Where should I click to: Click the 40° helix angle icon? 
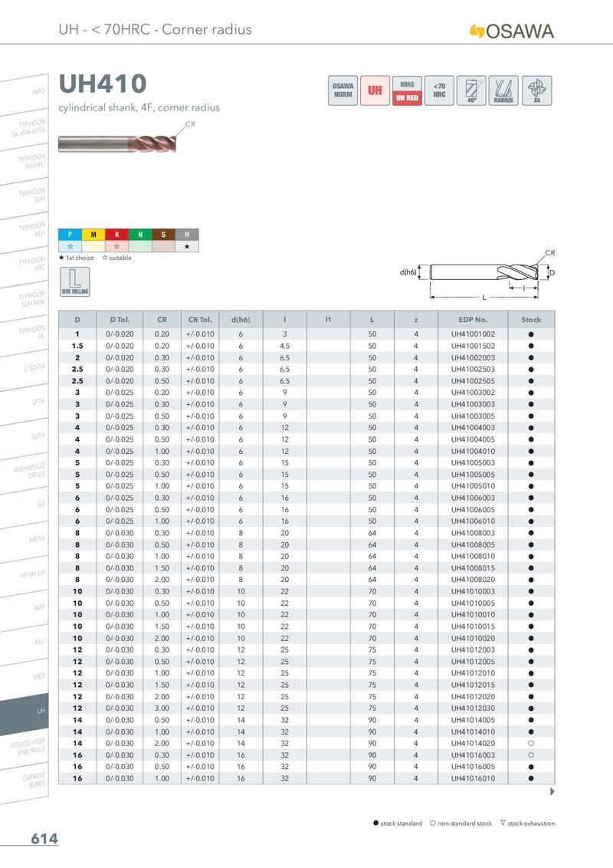[471, 90]
